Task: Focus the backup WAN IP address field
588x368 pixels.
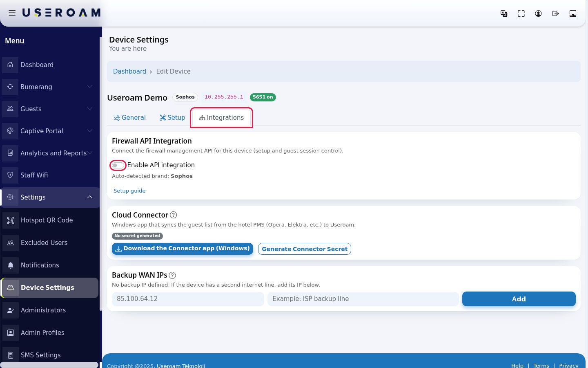Action: (x=188, y=299)
